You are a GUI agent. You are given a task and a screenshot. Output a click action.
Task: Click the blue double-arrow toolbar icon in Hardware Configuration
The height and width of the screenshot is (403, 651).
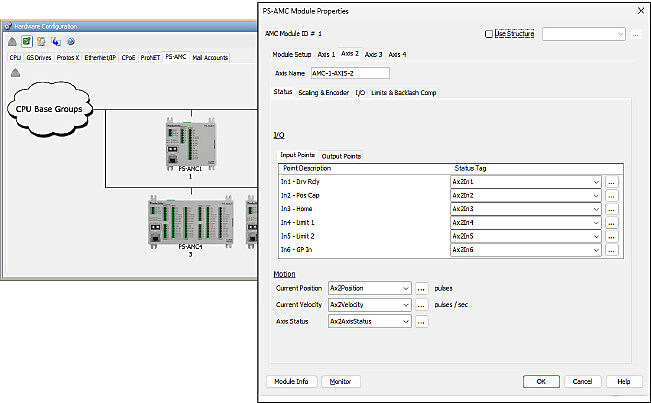(56, 41)
